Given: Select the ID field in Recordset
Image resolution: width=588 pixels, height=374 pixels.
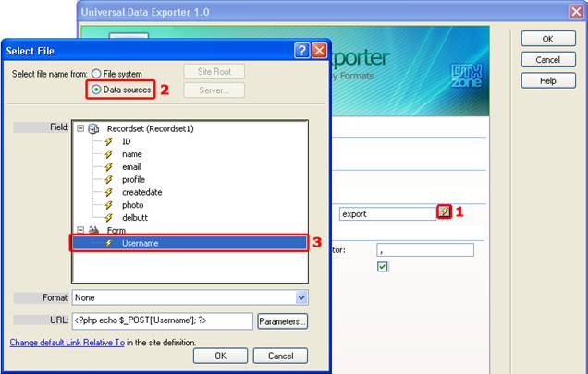Looking at the screenshot, I should point(127,141).
